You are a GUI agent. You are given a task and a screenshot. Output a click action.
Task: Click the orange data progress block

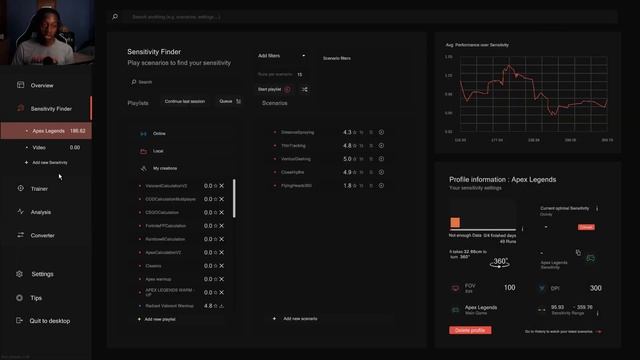(455, 222)
